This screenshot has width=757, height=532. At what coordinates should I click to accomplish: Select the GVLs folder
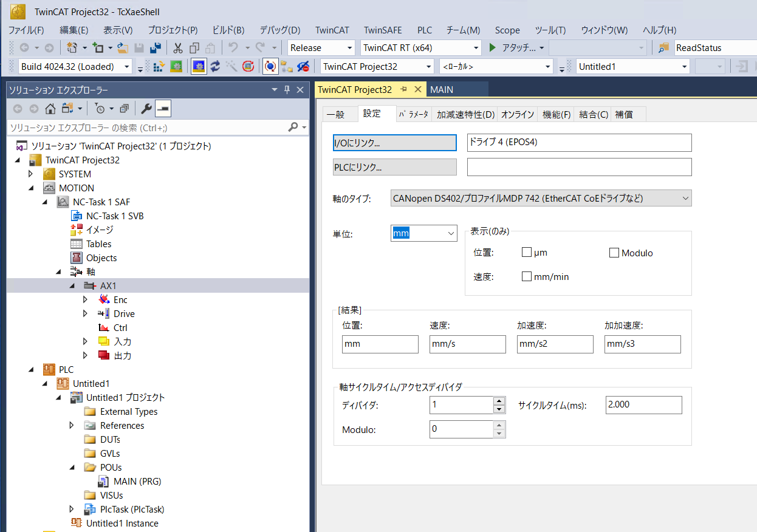[110, 454]
